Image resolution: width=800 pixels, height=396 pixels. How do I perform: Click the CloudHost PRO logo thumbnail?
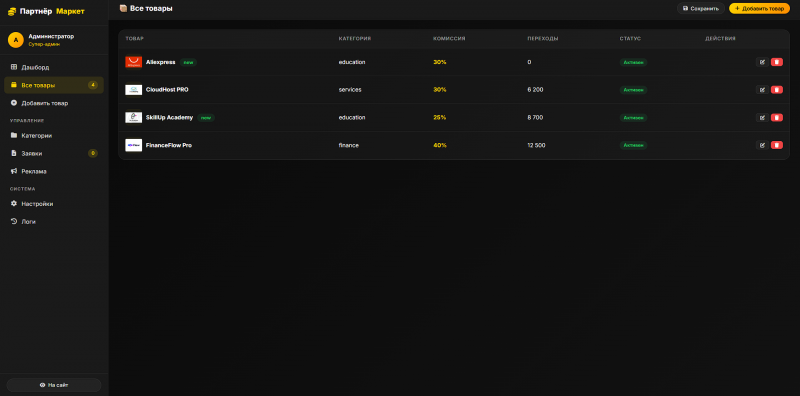pos(134,90)
